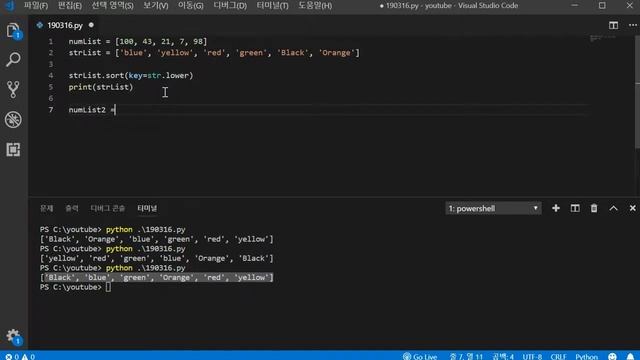Open editor More Actions ellipsis
This screenshot has height=360, width=640.
click(x=632, y=25)
